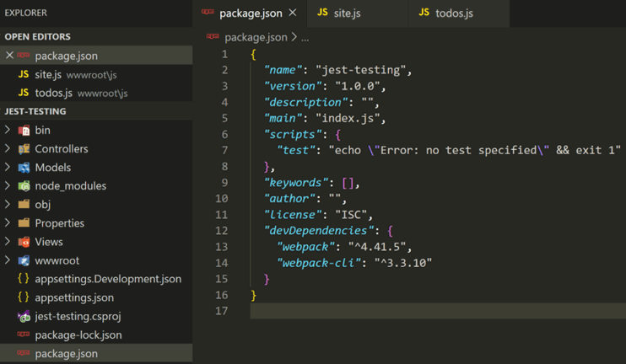Click JS icon beside site.js in Open Editors
Image resolution: width=626 pixels, height=364 pixels.
[24, 74]
